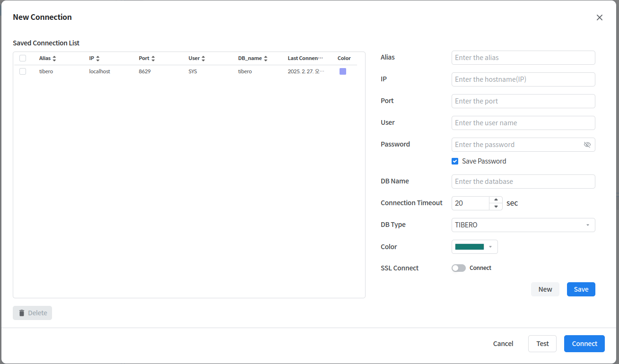The width and height of the screenshot is (619, 364).
Task: Click the purple color swatch in tibero row
Action: 343,71
